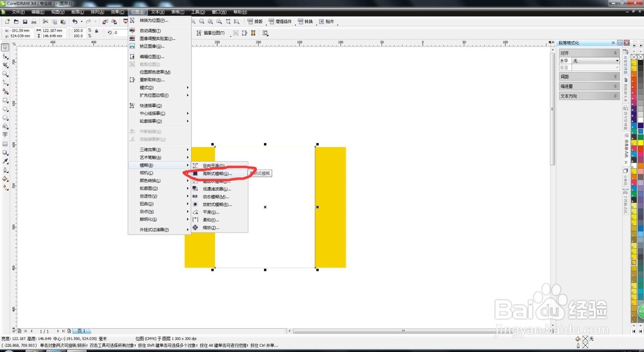The width and height of the screenshot is (644, 352).
Task: Choose 快速描摹 menu entry
Action: click(159, 106)
